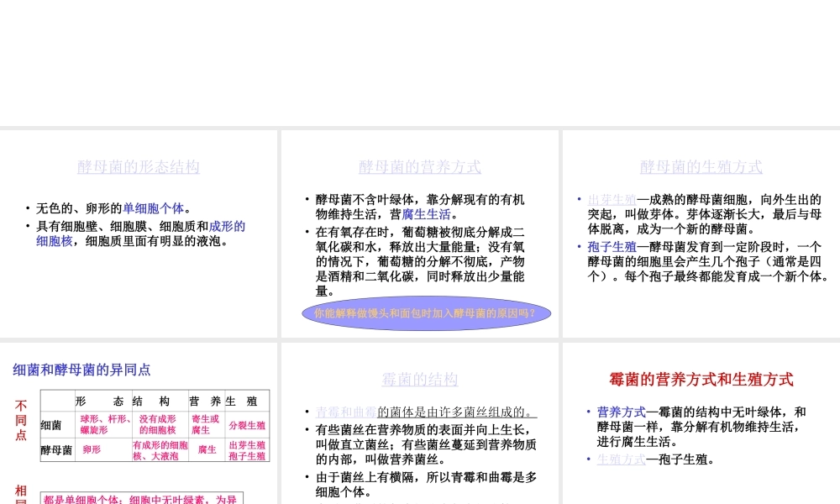The width and height of the screenshot is (840, 504).
Task: Click the blue 孢子生殖 term
Action: point(612,247)
